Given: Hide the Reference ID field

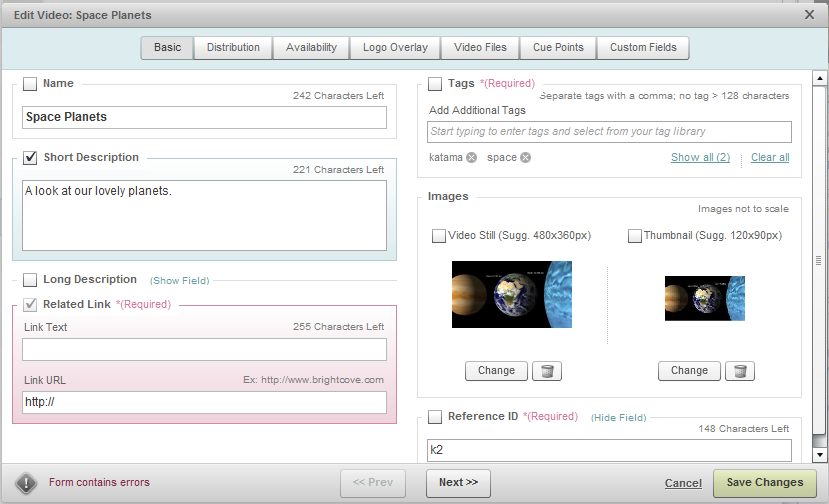Looking at the screenshot, I should [x=619, y=418].
